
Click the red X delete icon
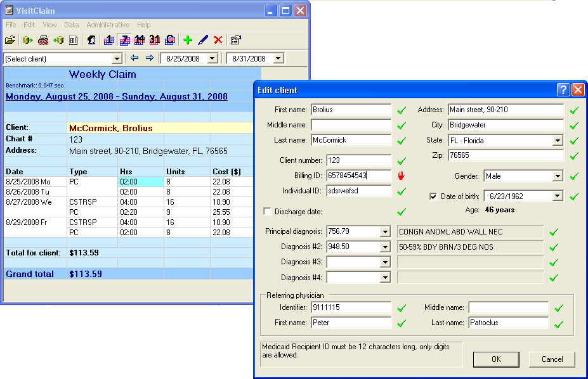pyautogui.click(x=218, y=41)
